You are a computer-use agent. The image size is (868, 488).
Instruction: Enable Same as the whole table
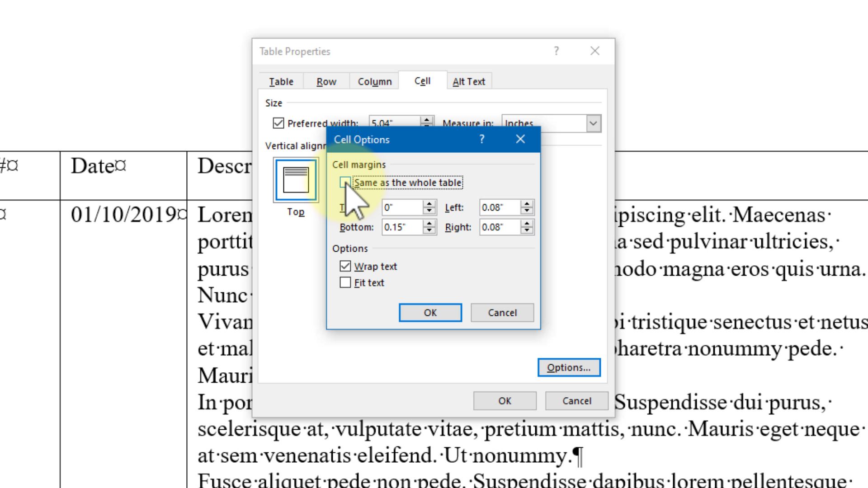345,183
